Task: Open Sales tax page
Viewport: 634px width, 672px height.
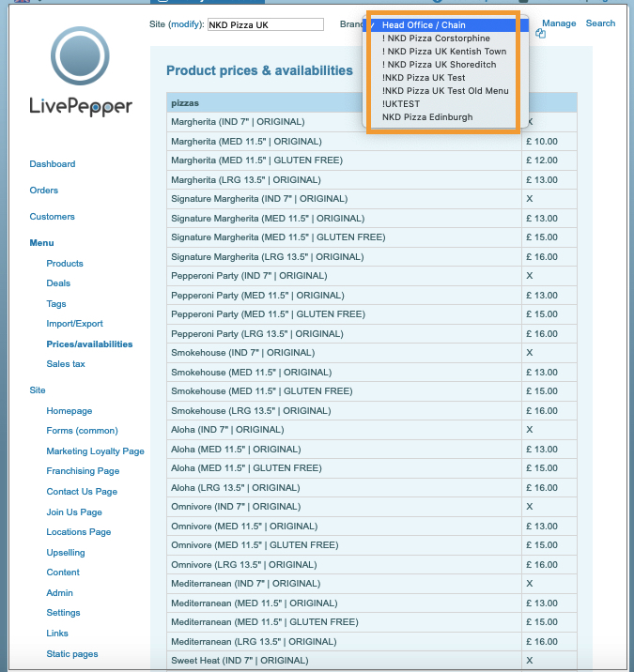Action: [x=66, y=364]
